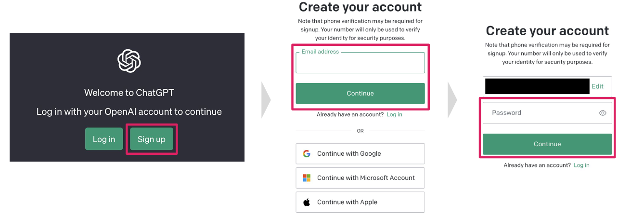Click the Create your account heading above Email
Screen dimensions: 644x219
[x=360, y=7]
